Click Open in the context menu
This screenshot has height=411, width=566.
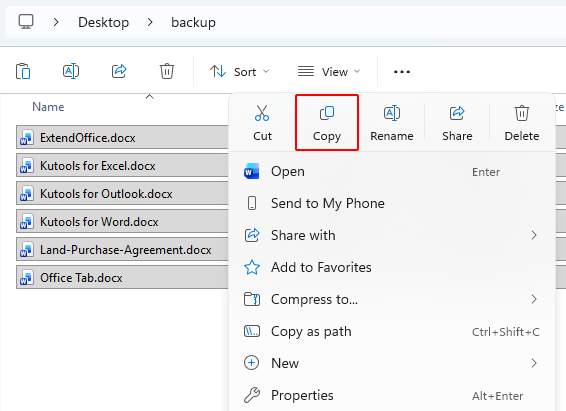pos(392,171)
